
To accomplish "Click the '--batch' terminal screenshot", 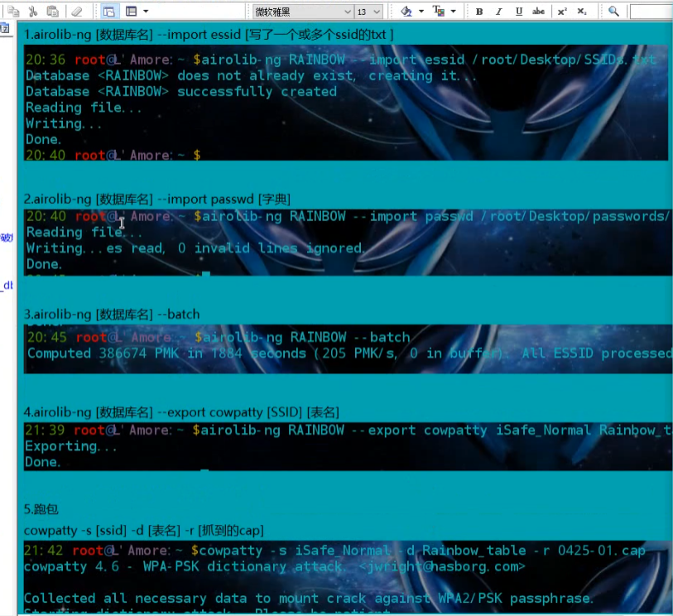I will [349, 349].
